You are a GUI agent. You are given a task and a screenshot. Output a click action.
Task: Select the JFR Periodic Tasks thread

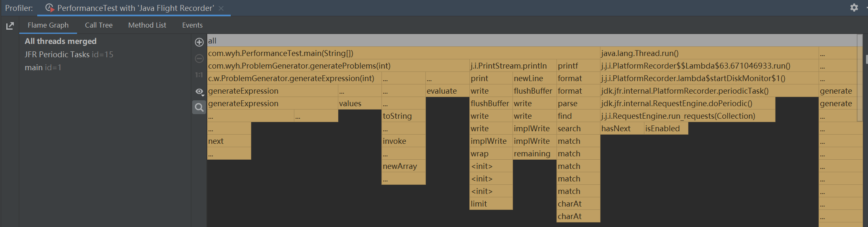tap(69, 54)
